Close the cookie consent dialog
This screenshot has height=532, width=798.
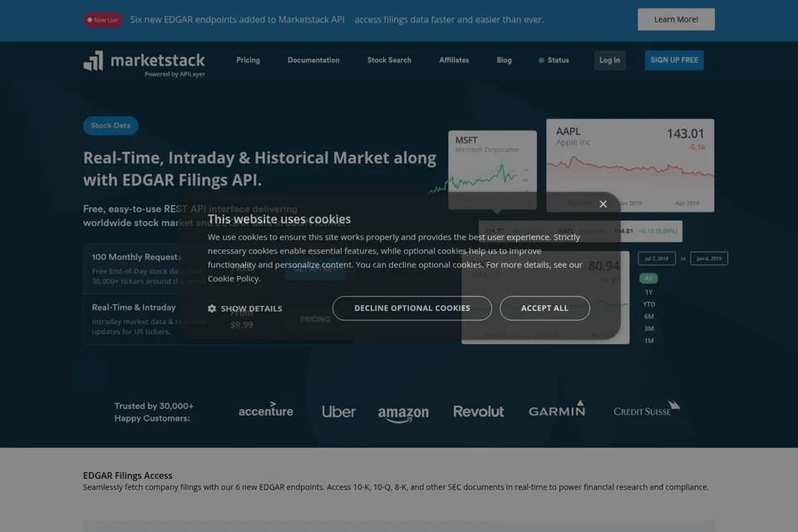(x=603, y=204)
